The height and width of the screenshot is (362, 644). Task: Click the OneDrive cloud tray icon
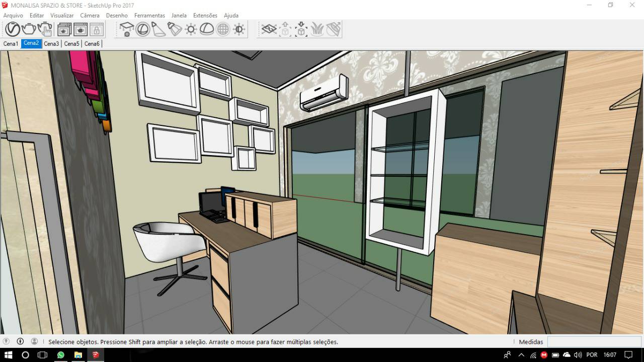[567, 355]
